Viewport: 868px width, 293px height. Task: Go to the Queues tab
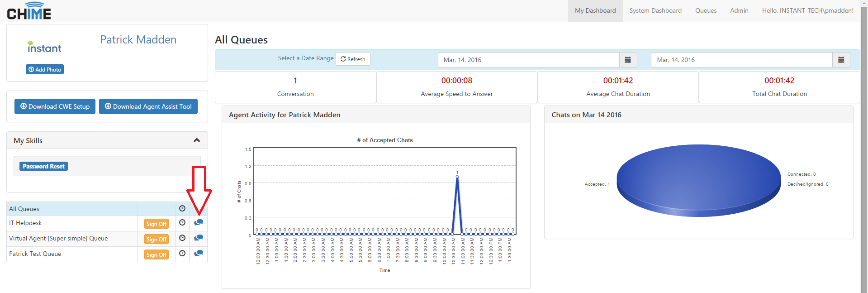[706, 10]
